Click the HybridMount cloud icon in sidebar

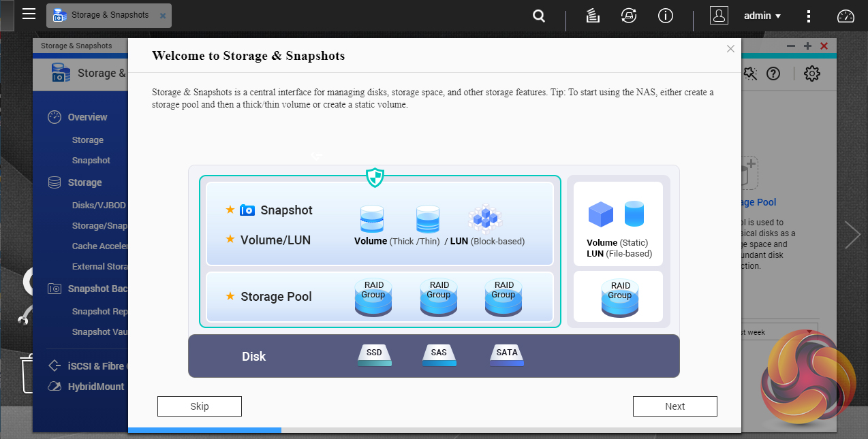pos(55,386)
